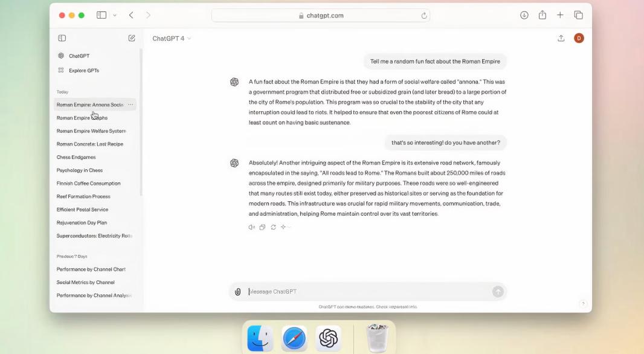Copy the response with copy icon
Screen dimensions: 644x354
tap(262, 227)
